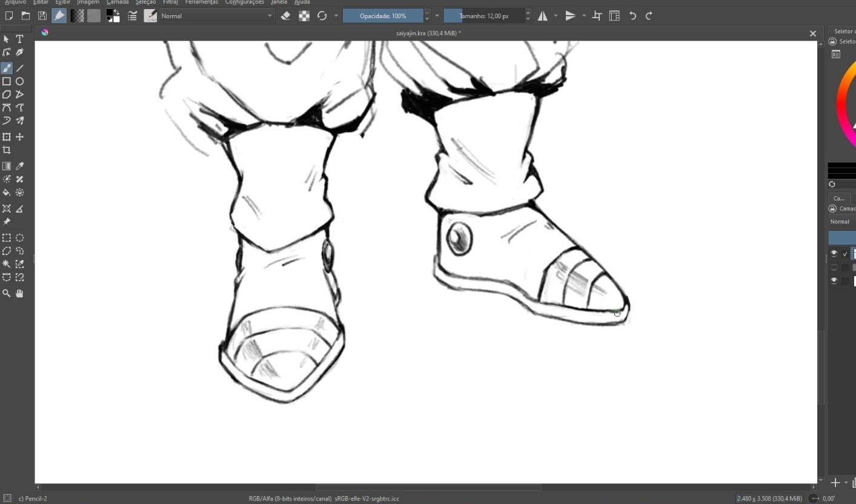
Task: Select the Bezier Curve tool
Action: click(x=7, y=108)
